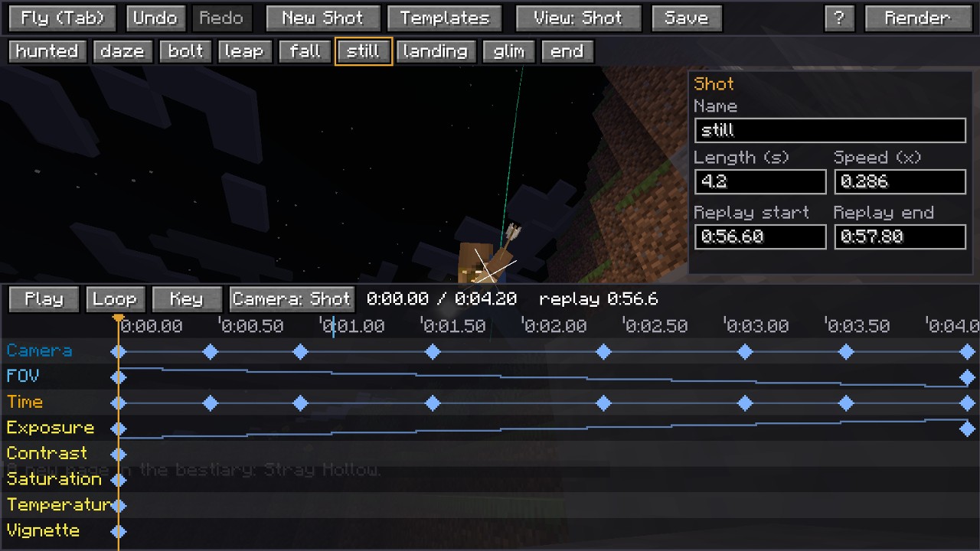The height and width of the screenshot is (551, 980).
Task: Select the final Exposure keyframe diamond
Action: [x=968, y=429]
